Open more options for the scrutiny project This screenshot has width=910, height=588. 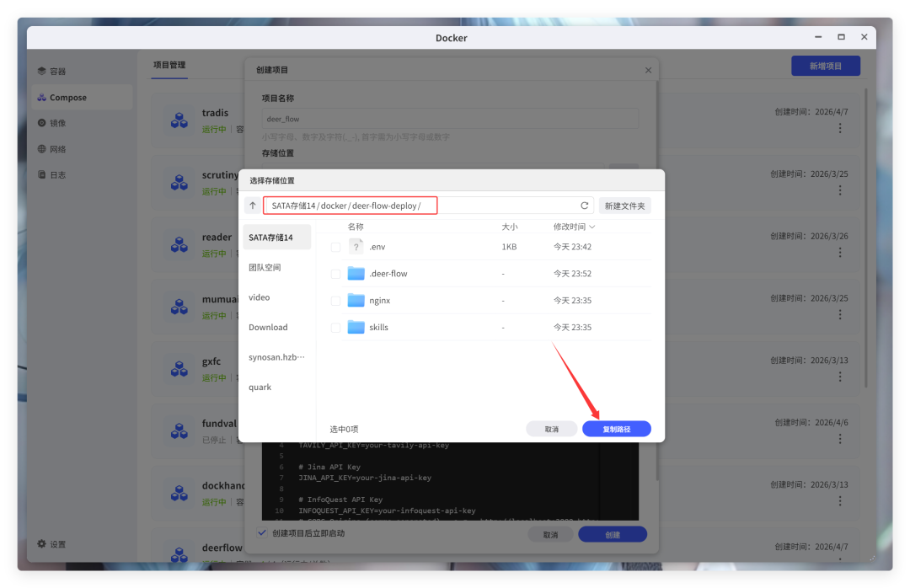pos(840,190)
